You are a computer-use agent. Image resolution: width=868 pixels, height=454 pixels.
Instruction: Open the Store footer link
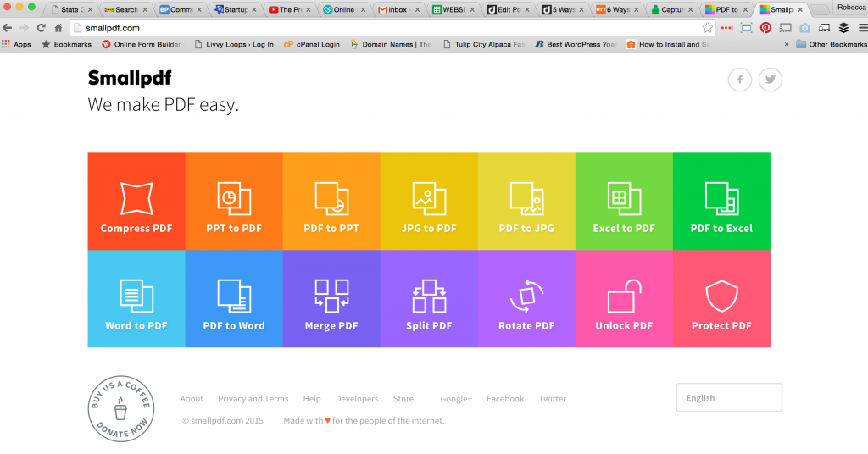tap(403, 399)
